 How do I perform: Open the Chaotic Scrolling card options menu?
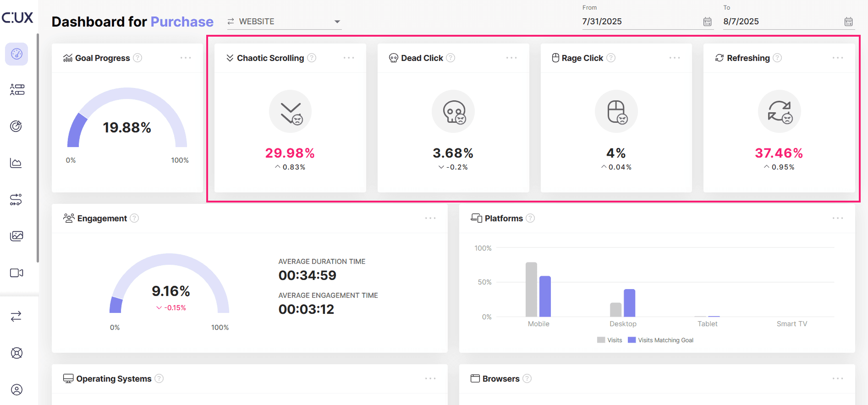(x=349, y=58)
